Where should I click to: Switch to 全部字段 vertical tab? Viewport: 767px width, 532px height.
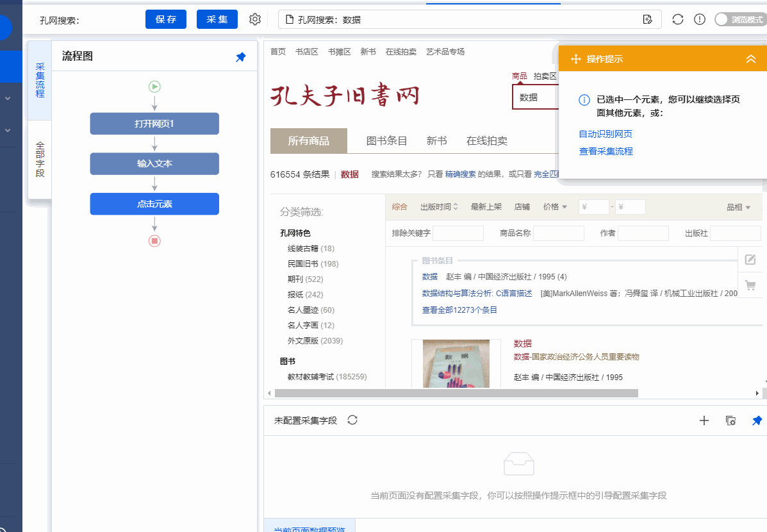coord(40,160)
